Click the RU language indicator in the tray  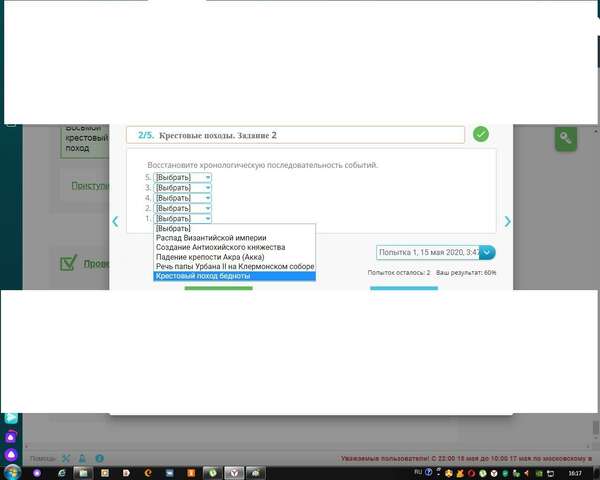point(418,472)
